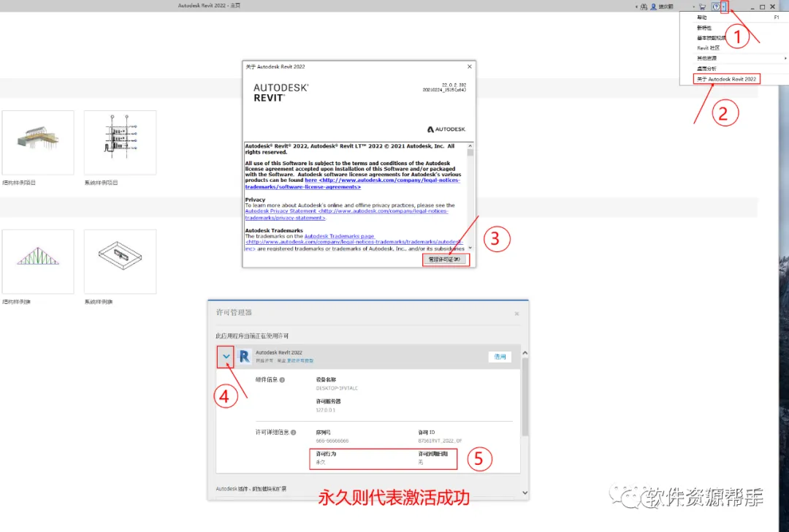This screenshot has height=532, width=789.
Task: Open the help dropdown arrow beside question mark
Action: pyautogui.click(x=723, y=7)
